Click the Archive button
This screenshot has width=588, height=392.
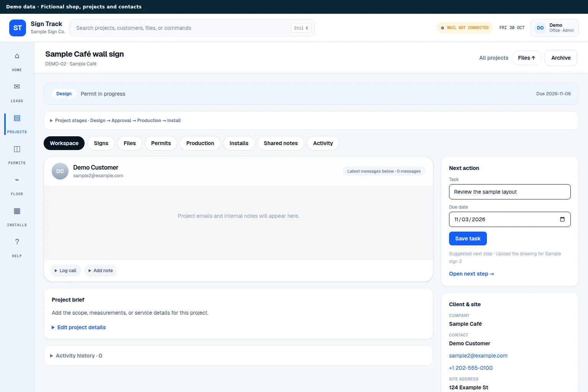pyautogui.click(x=561, y=58)
